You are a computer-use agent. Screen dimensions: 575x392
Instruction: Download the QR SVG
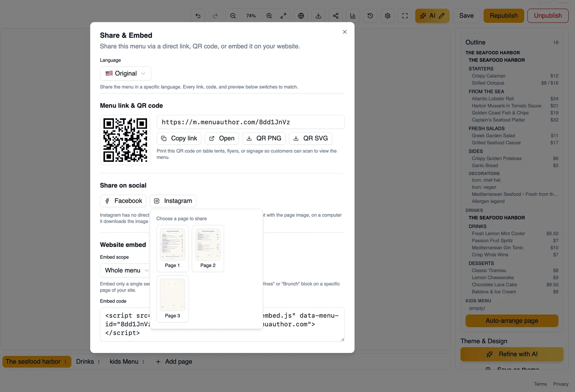point(310,139)
